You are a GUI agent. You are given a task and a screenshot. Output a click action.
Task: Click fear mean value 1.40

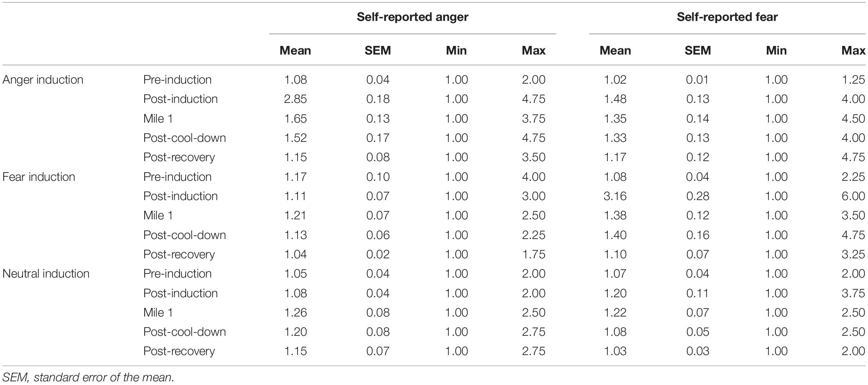click(x=615, y=235)
